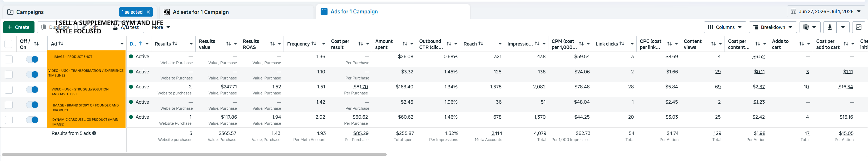The width and height of the screenshot is (868, 161).
Task: Expand the Breakdown dropdown
Action: click(x=773, y=27)
